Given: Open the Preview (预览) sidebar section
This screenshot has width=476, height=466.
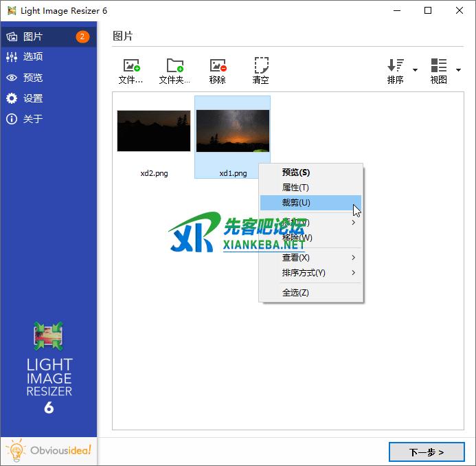Looking at the screenshot, I should click(33, 78).
